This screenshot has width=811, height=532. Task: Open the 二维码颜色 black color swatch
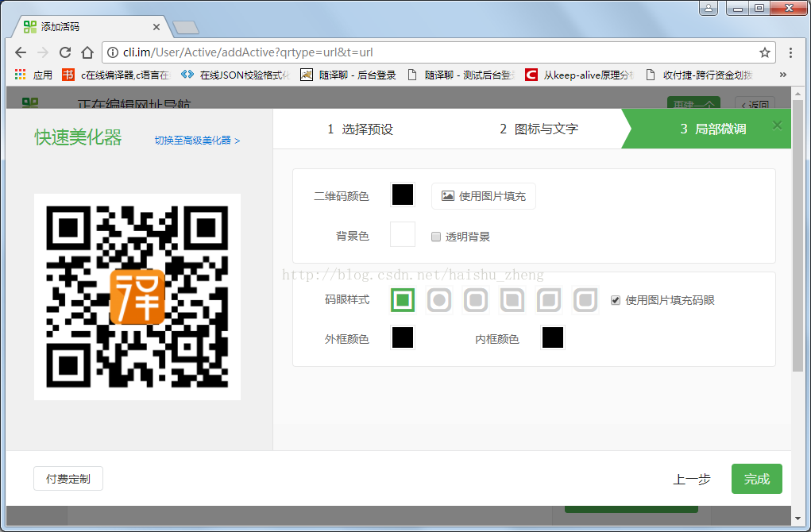pyautogui.click(x=403, y=195)
